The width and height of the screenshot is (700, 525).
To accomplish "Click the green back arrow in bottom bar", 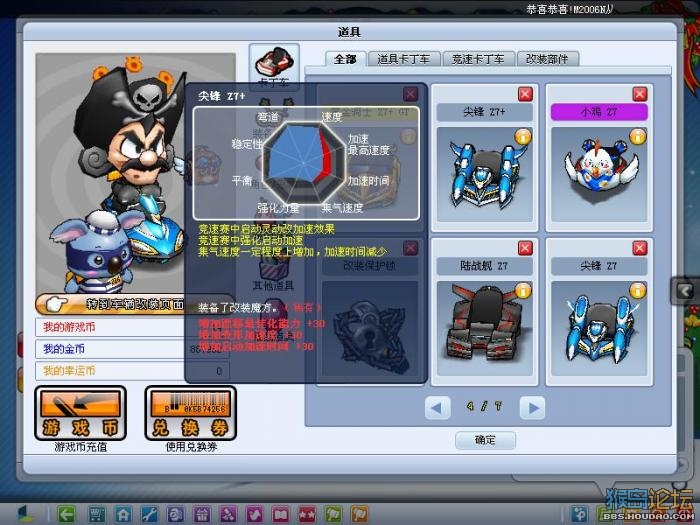I will 67,515.
